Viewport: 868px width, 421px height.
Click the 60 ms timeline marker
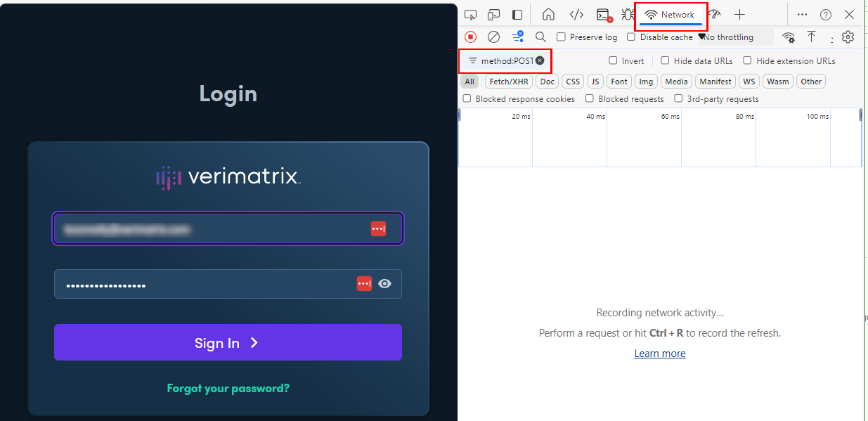(670, 117)
